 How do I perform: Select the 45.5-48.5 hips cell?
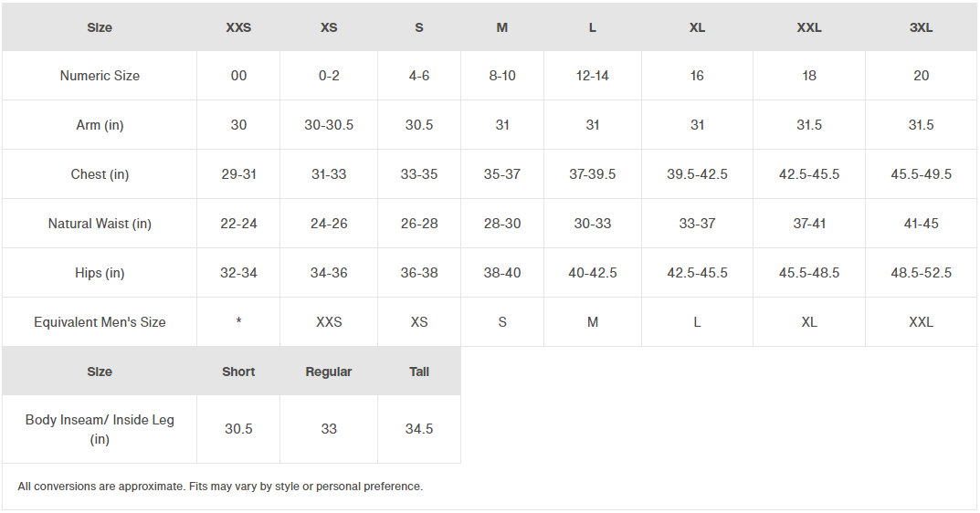[808, 273]
